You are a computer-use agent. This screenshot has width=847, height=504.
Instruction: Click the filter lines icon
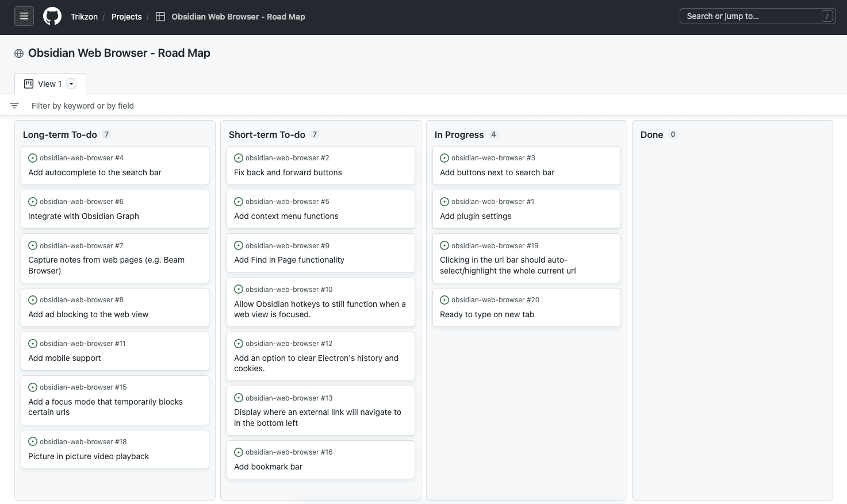coord(14,106)
